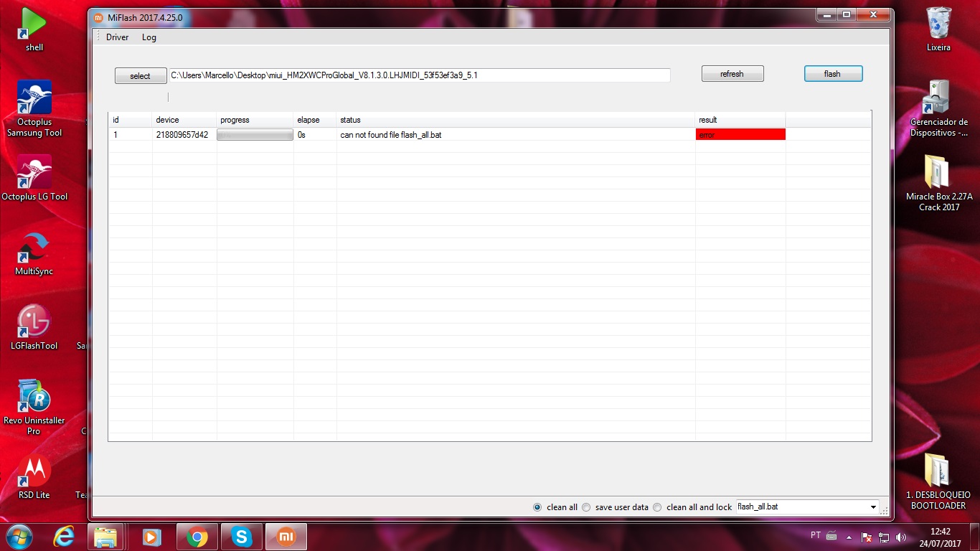Click the PT language indicator
The height and width of the screenshot is (551, 980).
(x=816, y=535)
